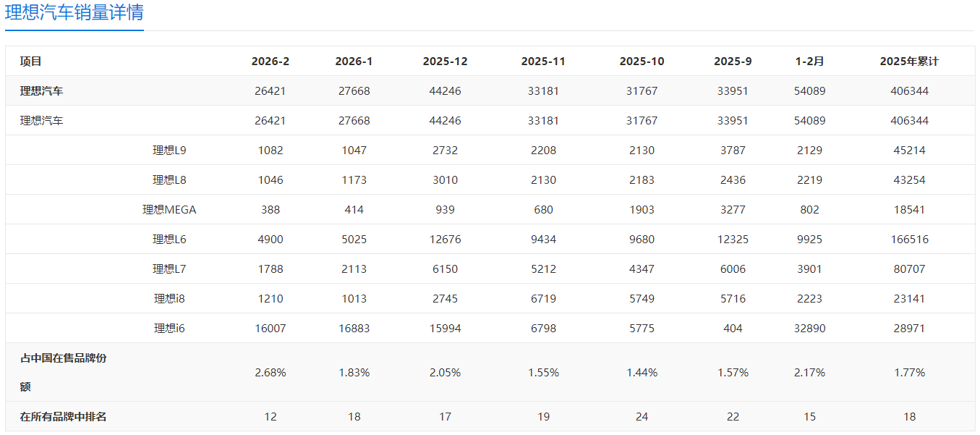Select the 2026-1 column header
This screenshot has width=980, height=435.
[x=354, y=62]
